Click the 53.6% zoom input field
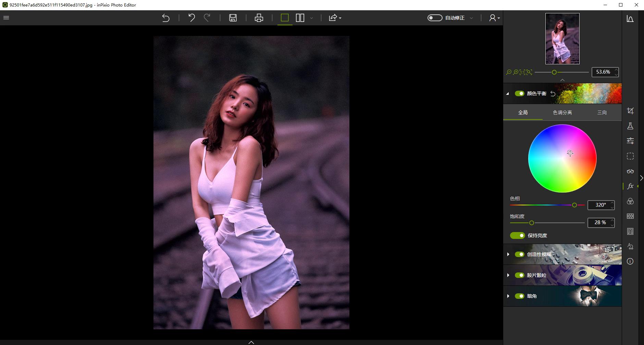Screen dimensions: 644x345 [603, 72]
